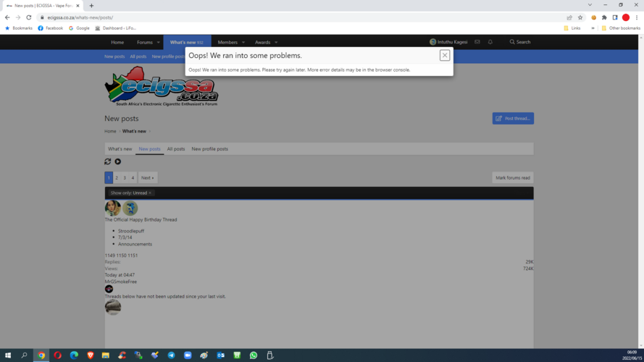
Task: Open the Extensions puzzle icon
Action: pos(604,17)
